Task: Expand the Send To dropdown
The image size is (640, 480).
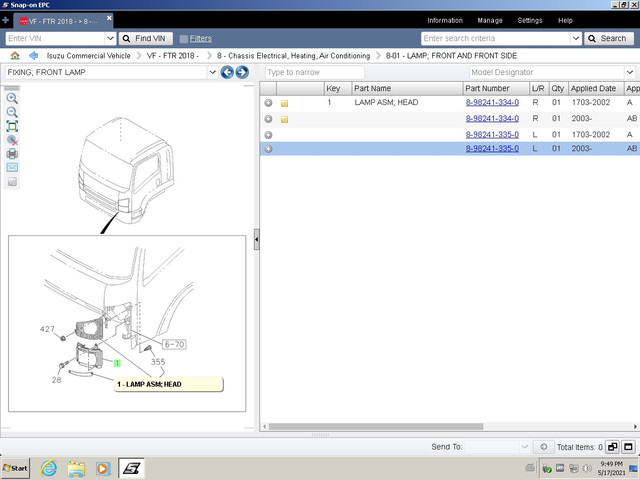Action: [524, 447]
